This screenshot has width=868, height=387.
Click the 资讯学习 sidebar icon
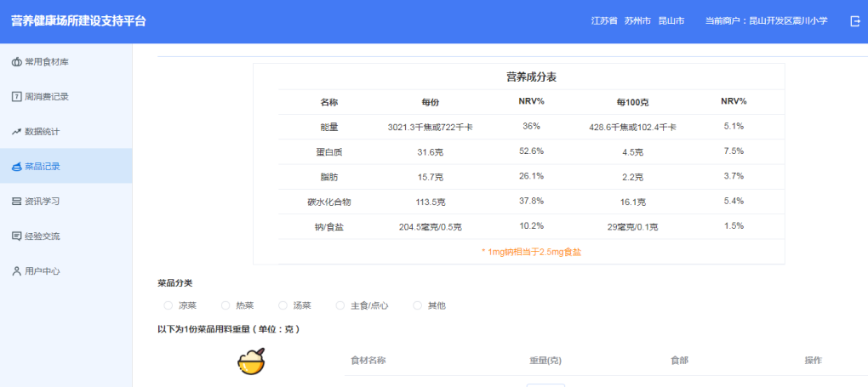pyautogui.click(x=16, y=202)
